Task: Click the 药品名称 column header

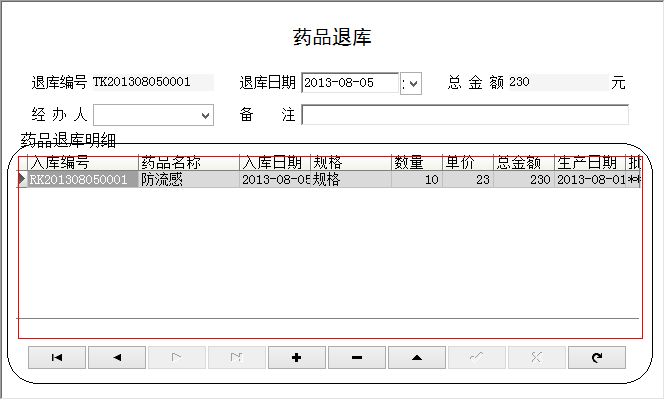Action: [x=189, y=162]
